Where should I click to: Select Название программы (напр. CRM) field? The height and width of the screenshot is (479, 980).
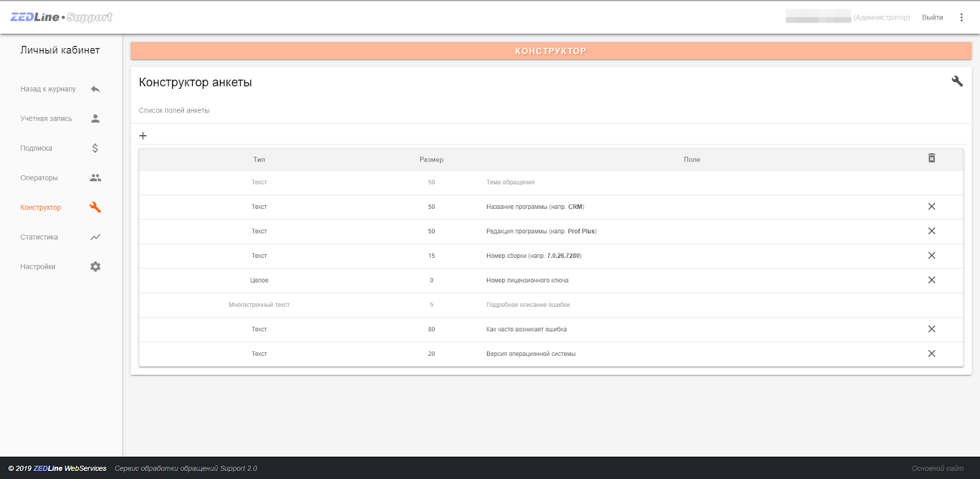(535, 207)
